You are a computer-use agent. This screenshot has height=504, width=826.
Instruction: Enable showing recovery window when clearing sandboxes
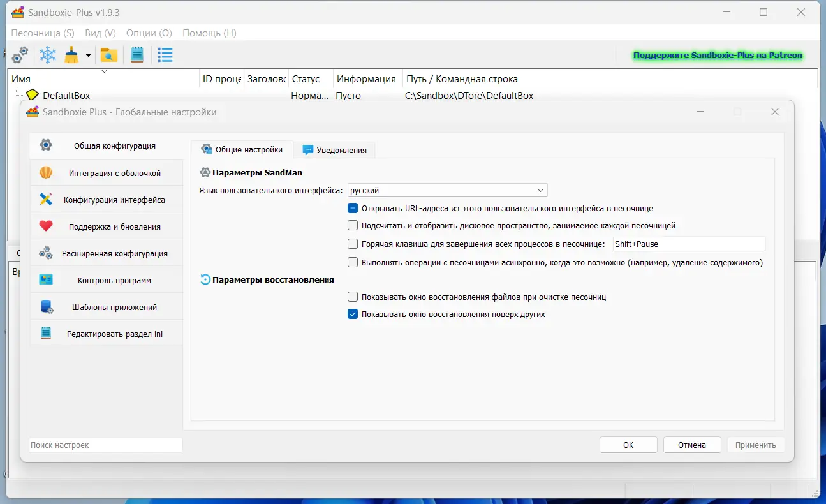pyautogui.click(x=353, y=297)
